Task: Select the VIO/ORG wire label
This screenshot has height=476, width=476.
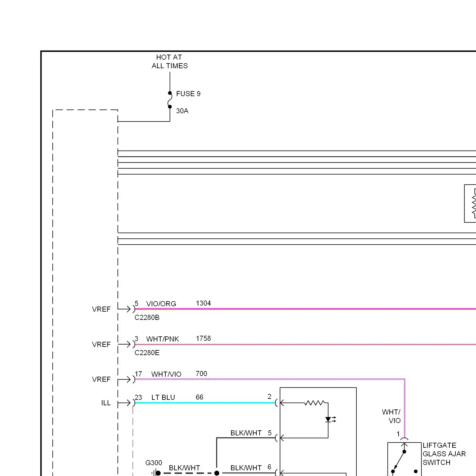Action: pyautogui.click(x=161, y=304)
